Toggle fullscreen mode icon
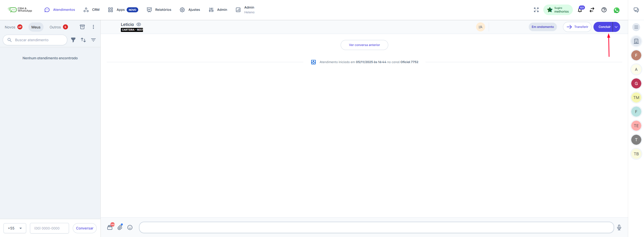This screenshot has height=237, width=644. coord(536,10)
